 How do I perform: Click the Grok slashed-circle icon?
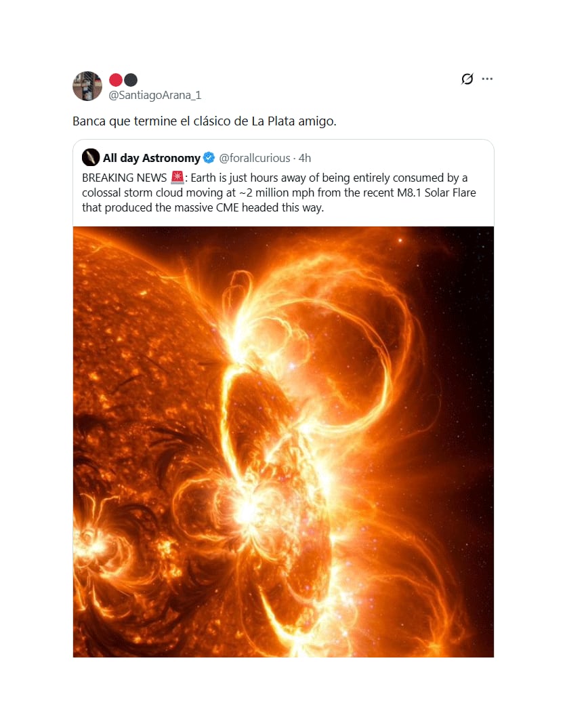[x=467, y=79]
